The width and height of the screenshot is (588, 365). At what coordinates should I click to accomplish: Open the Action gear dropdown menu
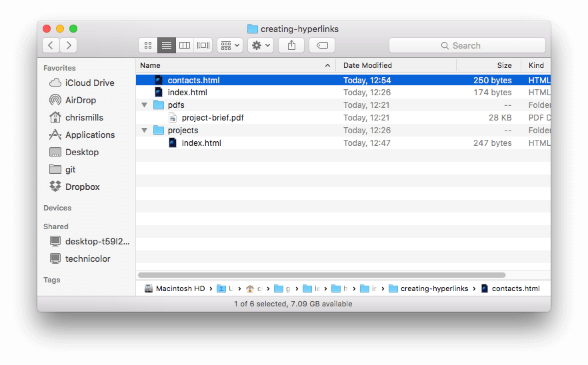coord(260,45)
